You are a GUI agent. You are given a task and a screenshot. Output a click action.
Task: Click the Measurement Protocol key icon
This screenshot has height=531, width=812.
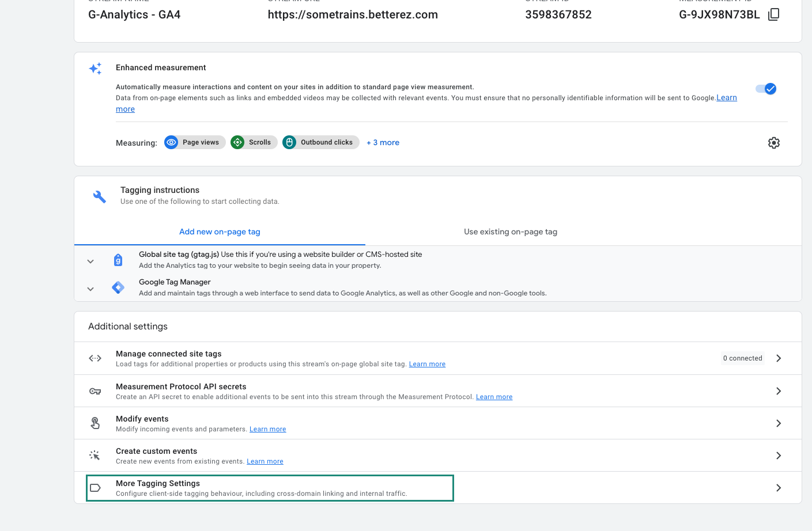(95, 392)
